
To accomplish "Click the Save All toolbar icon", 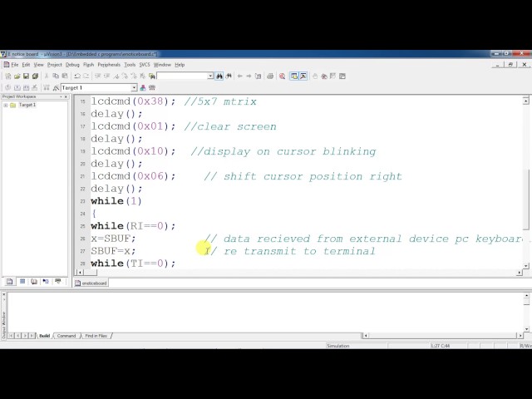I will point(35,76).
